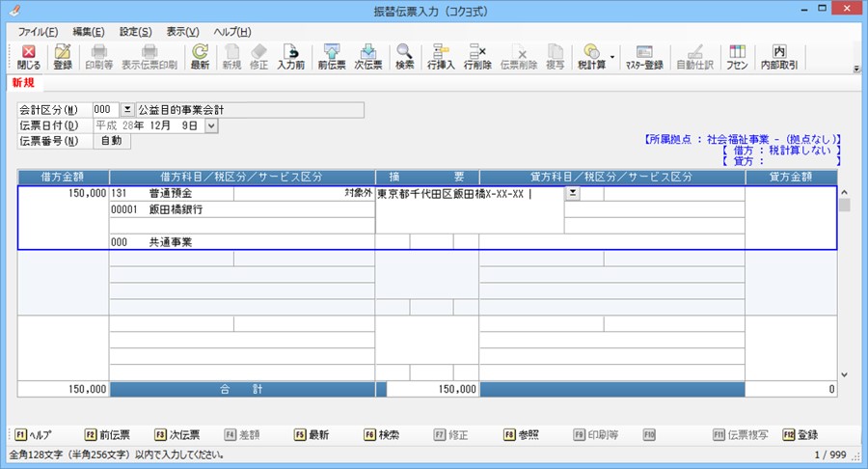This screenshot has width=868, height=469.
Task: Click the フセン (sticky note) icon
Action: [737, 57]
